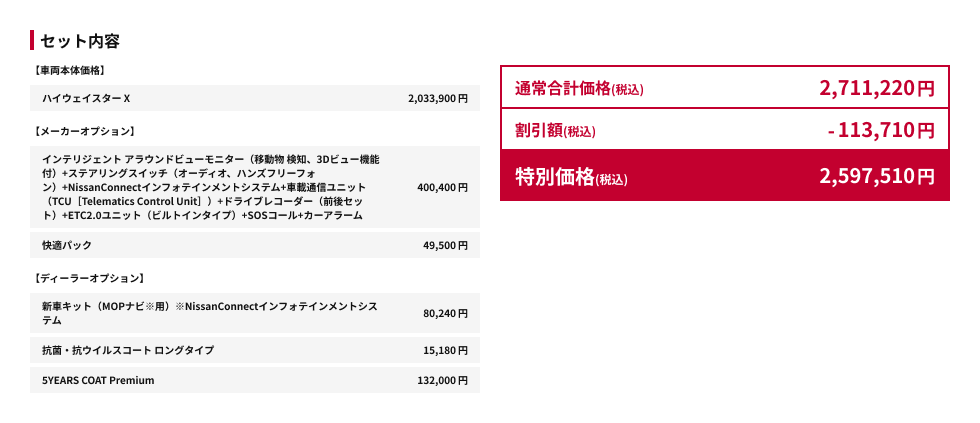Click the セット内容 section heading
Screen dimensions: 980x423
(80, 41)
